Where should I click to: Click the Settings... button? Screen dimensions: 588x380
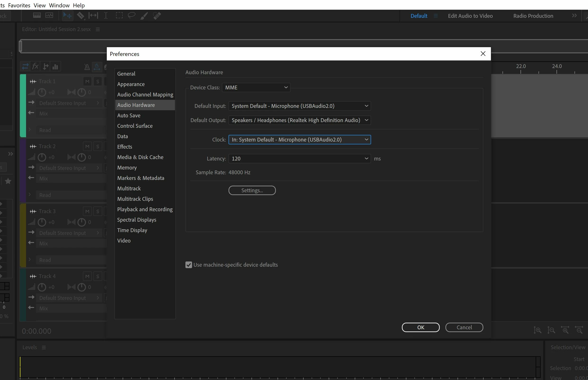[x=252, y=190]
